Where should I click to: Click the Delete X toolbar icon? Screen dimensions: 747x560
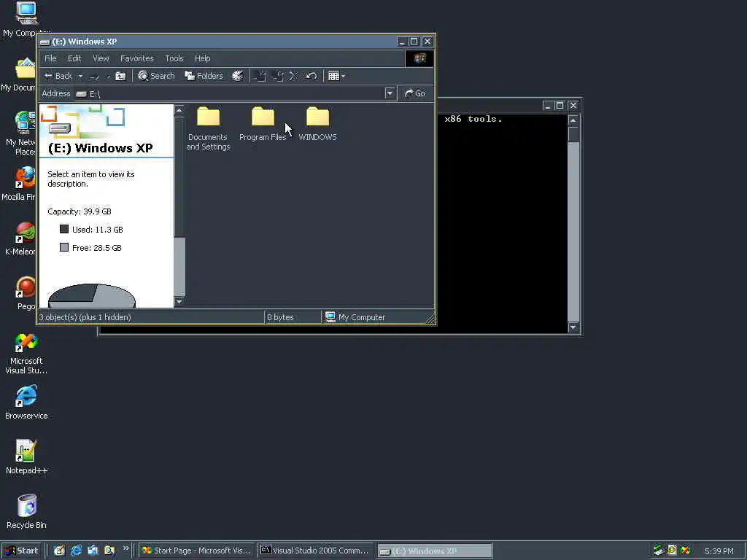coord(293,76)
